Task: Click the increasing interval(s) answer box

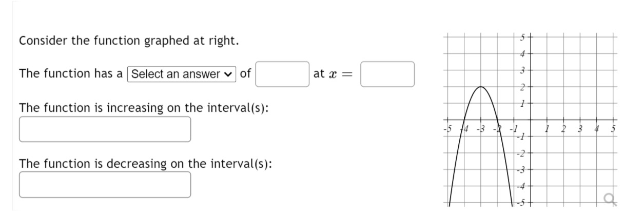Action: [x=105, y=129]
